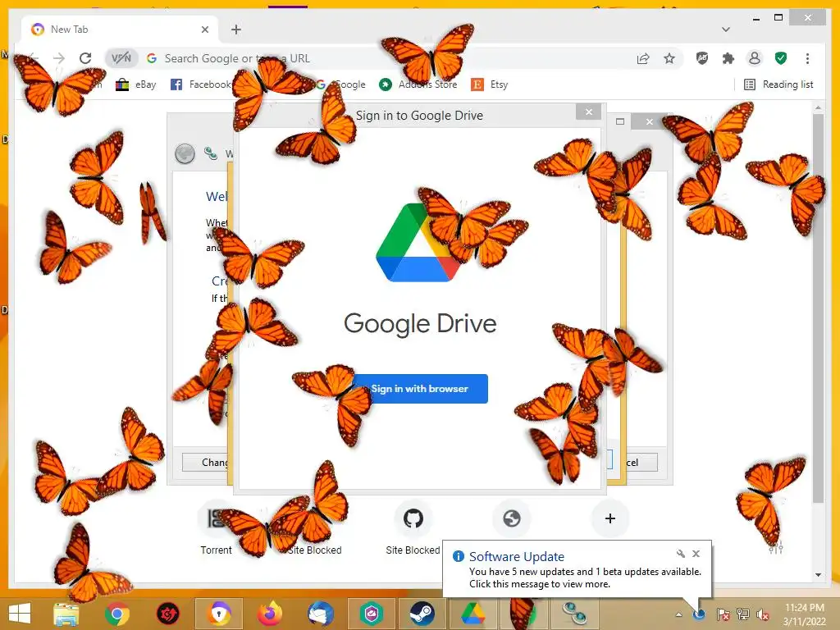Launch Firefox from taskbar

[269, 614]
